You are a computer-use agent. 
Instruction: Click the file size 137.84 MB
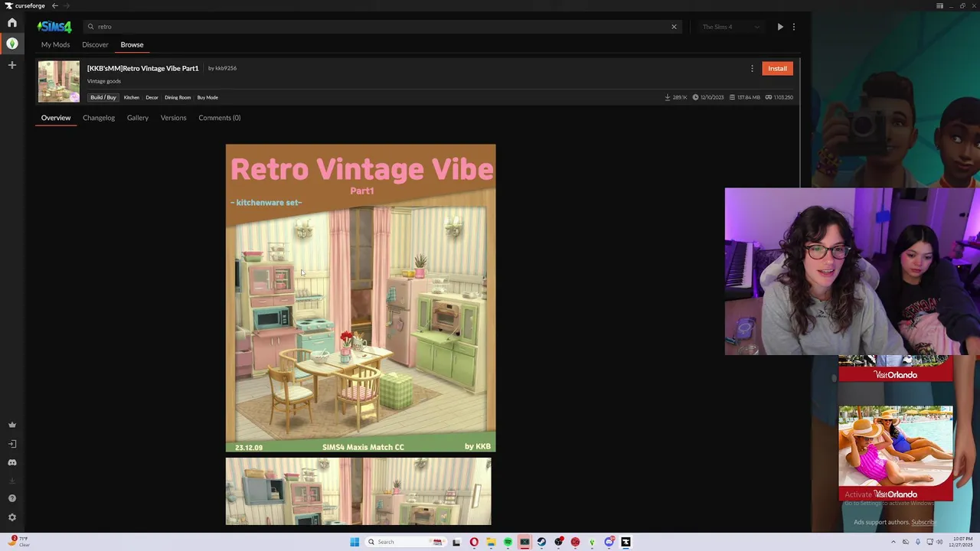coord(745,97)
